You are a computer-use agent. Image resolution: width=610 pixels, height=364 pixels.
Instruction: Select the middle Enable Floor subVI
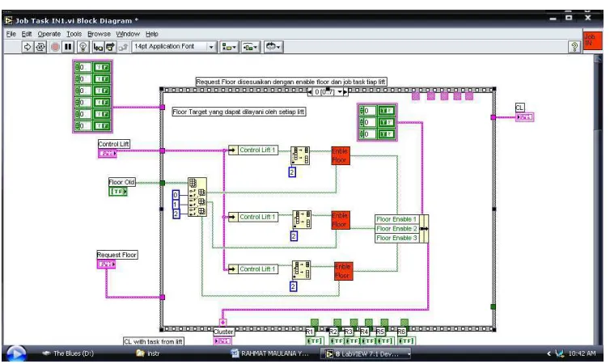pyautogui.click(x=341, y=220)
